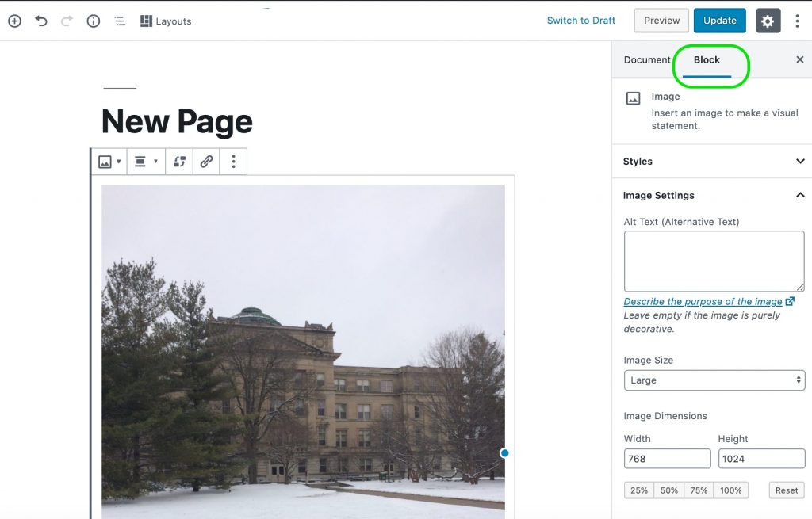
Task: Click the insert link toolbar icon
Action: (206, 162)
